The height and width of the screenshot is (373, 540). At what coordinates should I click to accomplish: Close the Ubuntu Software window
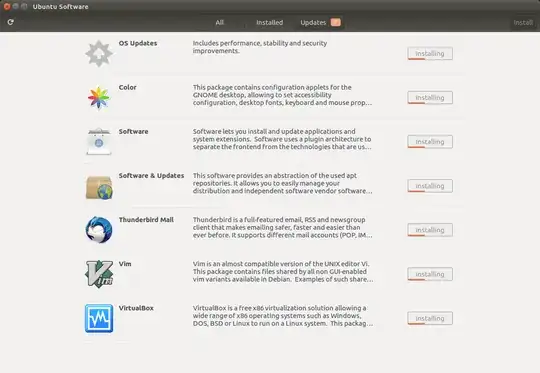coord(7,6)
